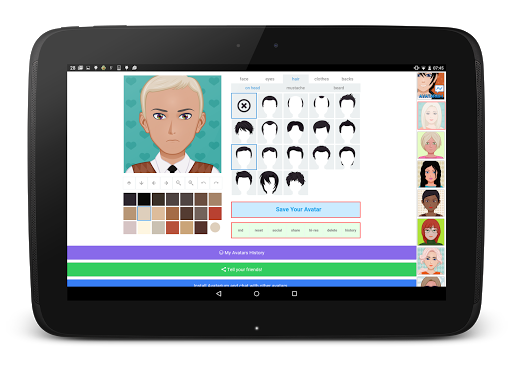The width and height of the screenshot is (512, 369).
Task: Open the clothes tab
Action: coord(321,79)
